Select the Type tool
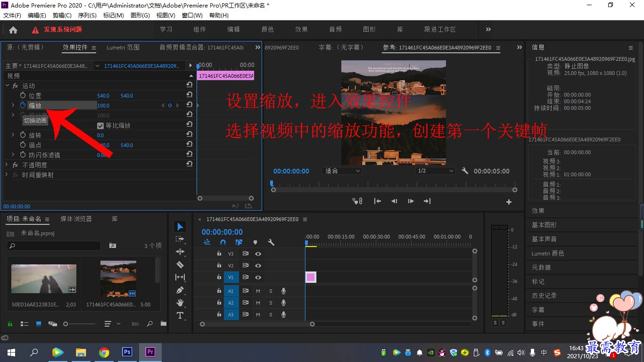Image resolution: width=644 pixels, height=362 pixels. (180, 315)
